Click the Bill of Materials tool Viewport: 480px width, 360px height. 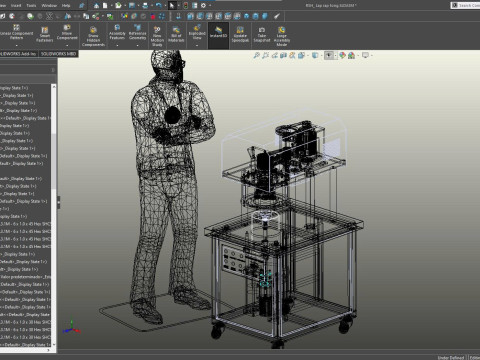point(176,35)
